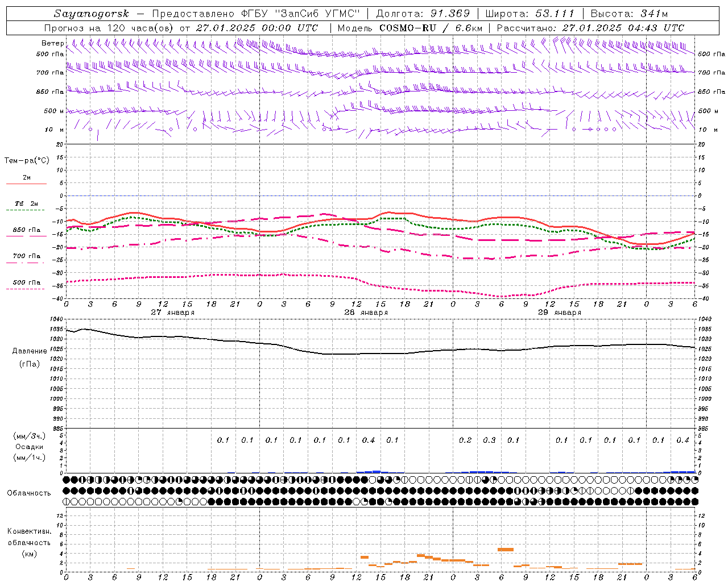The image size is (728, 582).
Task: Click the 500 гПа temperature legend entry
Action: click(x=27, y=282)
